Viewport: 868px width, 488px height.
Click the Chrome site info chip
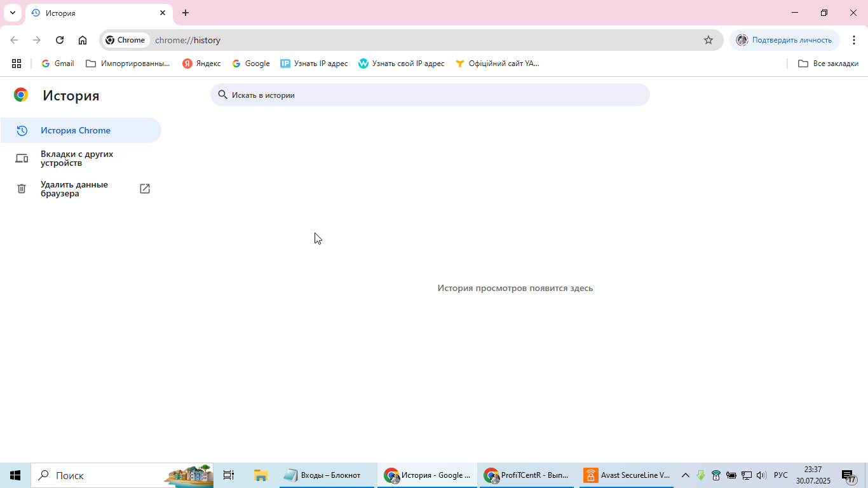pyautogui.click(x=126, y=40)
